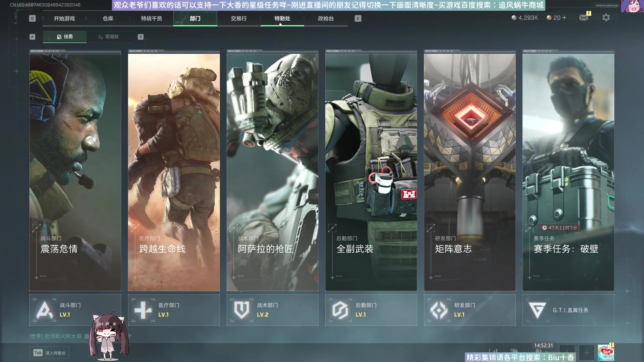Add premium currency with plus sign

tap(564, 18)
